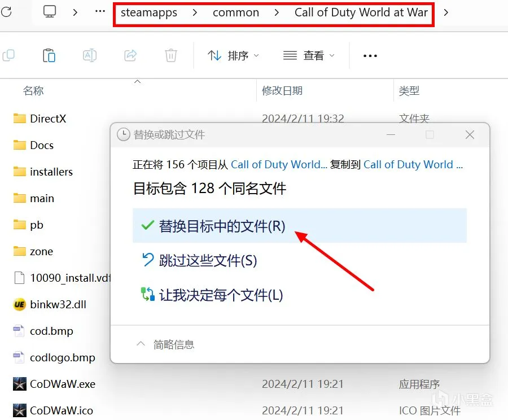Image resolution: width=508 pixels, height=420 pixels.
Task: Go to the steamapps breadcrumb
Action: click(148, 12)
